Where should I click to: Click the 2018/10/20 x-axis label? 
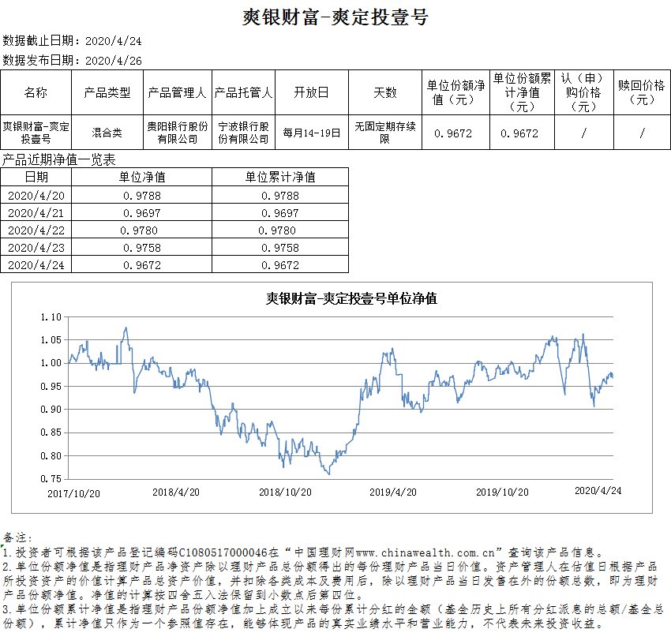[x=285, y=492]
